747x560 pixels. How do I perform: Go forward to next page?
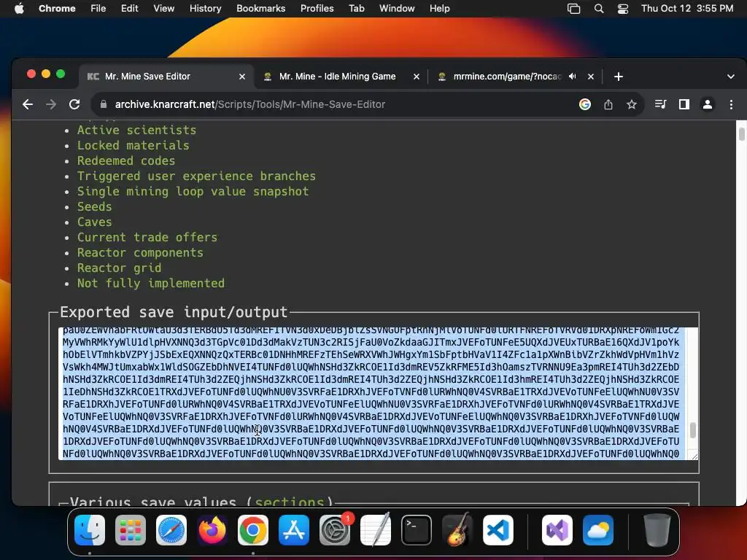click(51, 104)
